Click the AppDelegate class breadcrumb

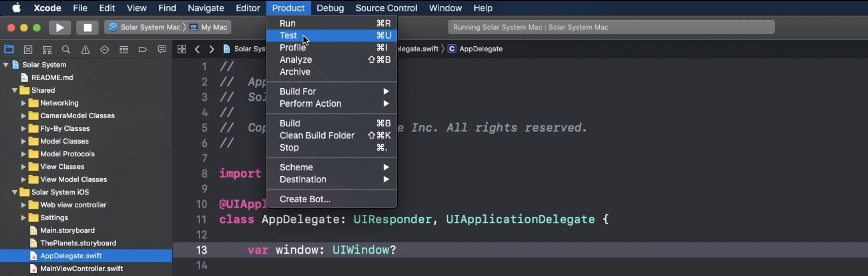click(476, 49)
